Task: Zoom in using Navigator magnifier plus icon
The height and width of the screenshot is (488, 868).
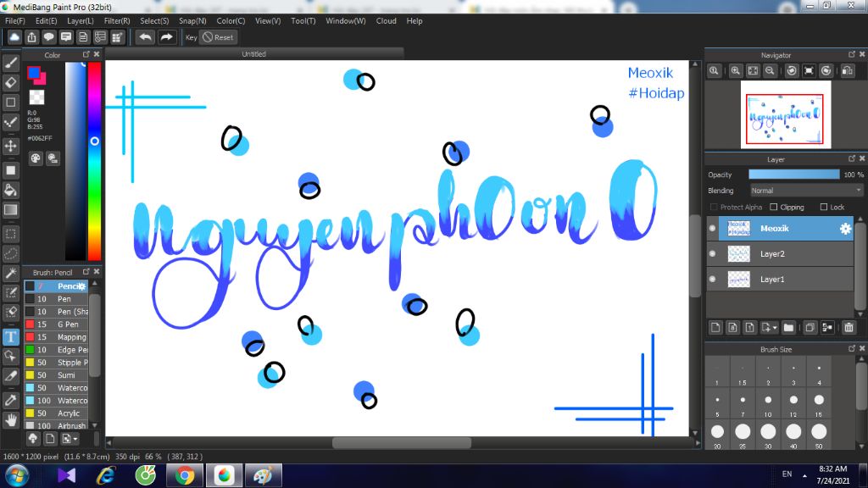Action: point(735,71)
